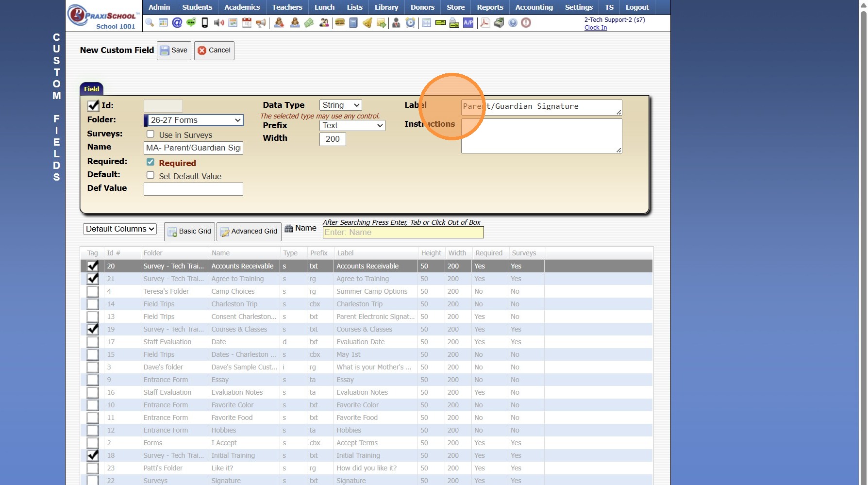Open the staff person with tie icon
This screenshot has height=485, width=868.
(x=396, y=23)
